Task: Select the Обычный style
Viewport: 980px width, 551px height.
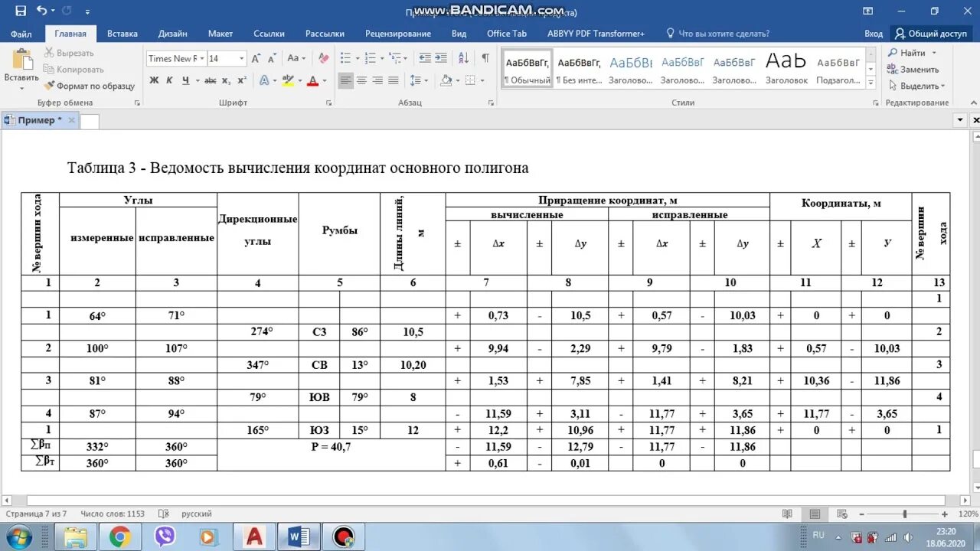Action: pyautogui.click(x=528, y=69)
